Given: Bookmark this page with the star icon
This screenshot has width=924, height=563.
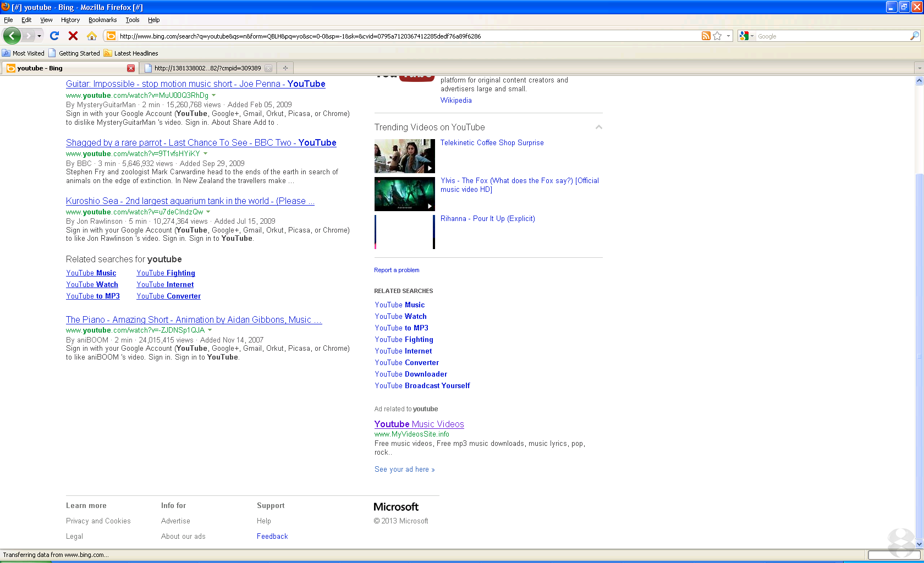Looking at the screenshot, I should pos(717,36).
